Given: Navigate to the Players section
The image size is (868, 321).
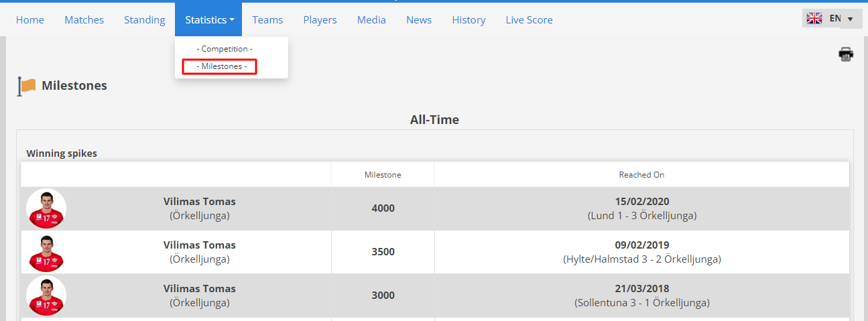Looking at the screenshot, I should tap(320, 19).
